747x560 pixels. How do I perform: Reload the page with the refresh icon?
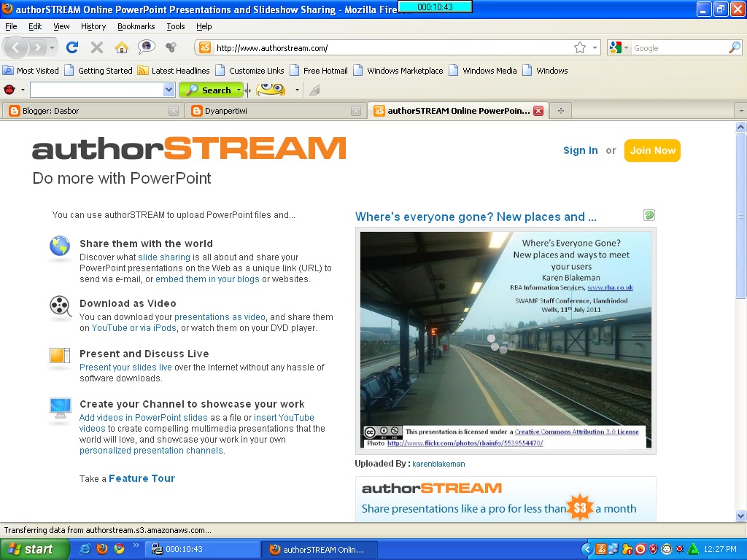point(72,47)
